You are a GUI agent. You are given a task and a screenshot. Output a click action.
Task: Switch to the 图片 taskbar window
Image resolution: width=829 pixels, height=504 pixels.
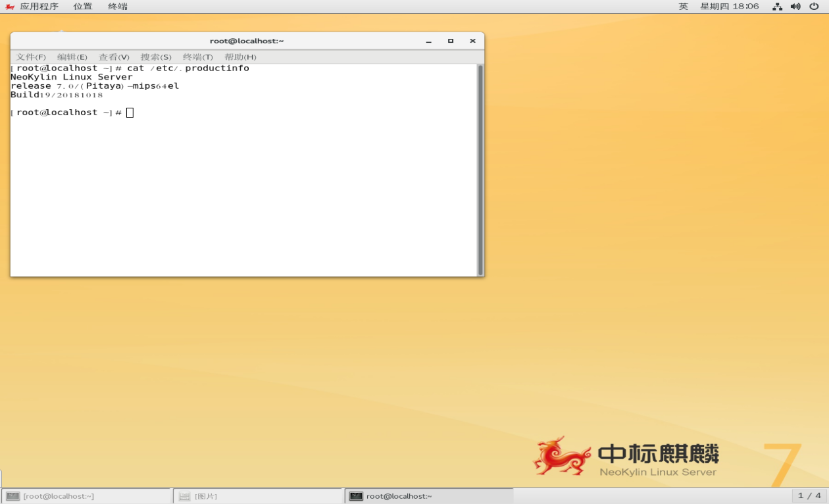point(258,496)
